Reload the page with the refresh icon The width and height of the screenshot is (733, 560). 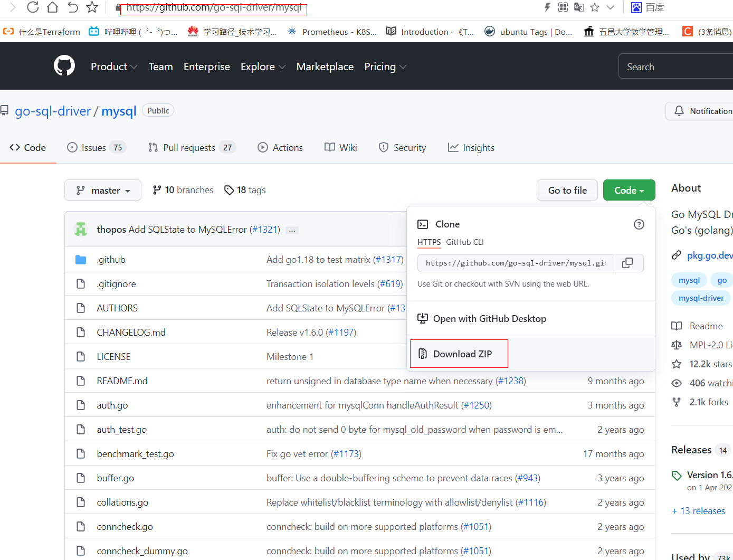pos(33,7)
